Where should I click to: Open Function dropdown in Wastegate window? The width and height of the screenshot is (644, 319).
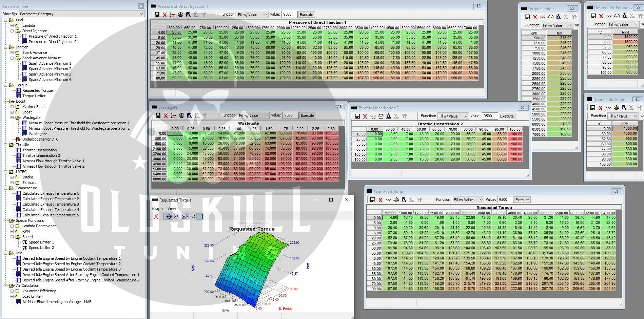click(253, 115)
